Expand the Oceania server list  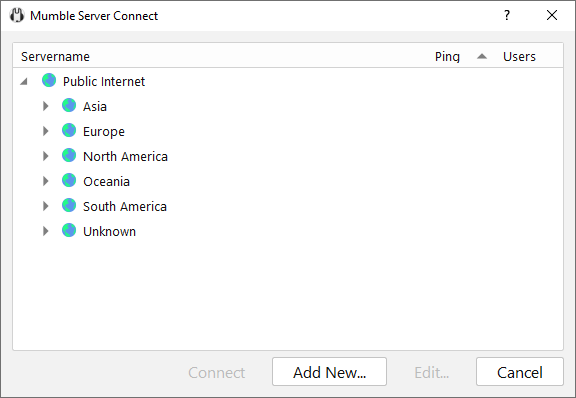tap(46, 181)
